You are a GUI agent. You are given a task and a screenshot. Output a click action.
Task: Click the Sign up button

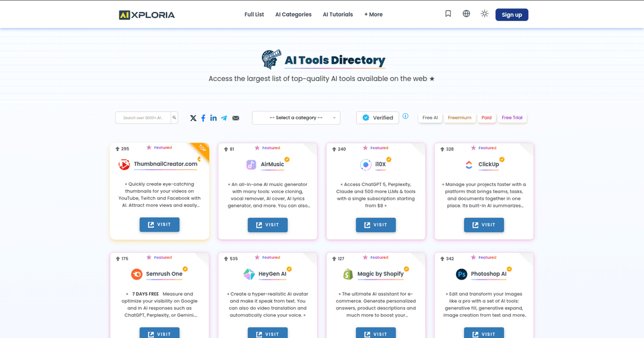click(x=512, y=15)
